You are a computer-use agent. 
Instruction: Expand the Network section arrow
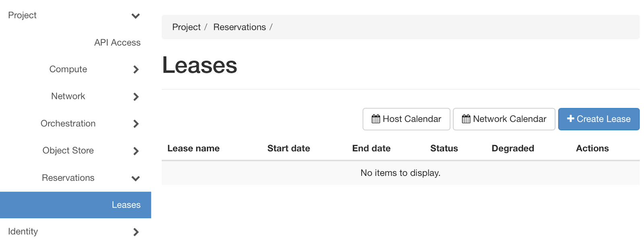[x=136, y=97]
